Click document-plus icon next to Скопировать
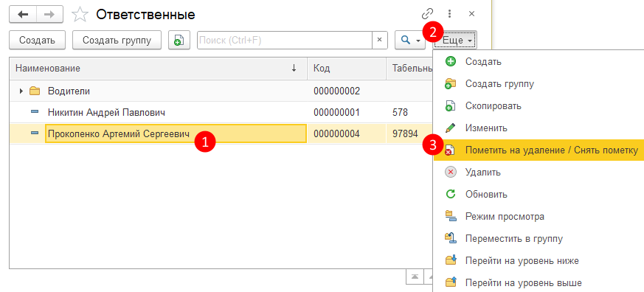Screen dimensions: 644x292 coord(451,106)
